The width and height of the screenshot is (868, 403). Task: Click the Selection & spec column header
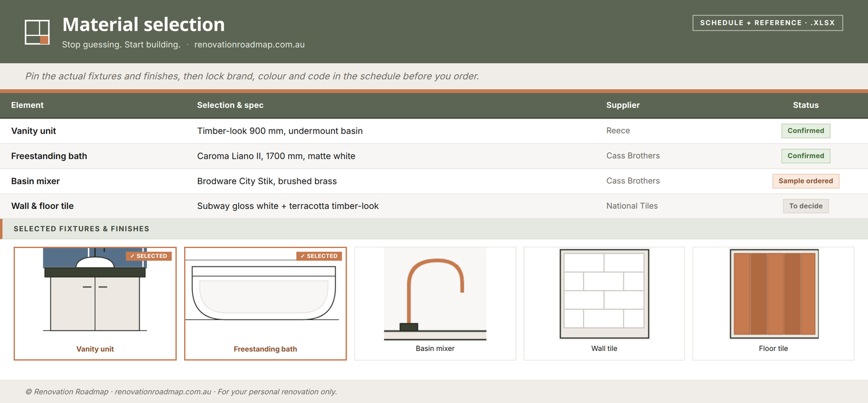230,105
